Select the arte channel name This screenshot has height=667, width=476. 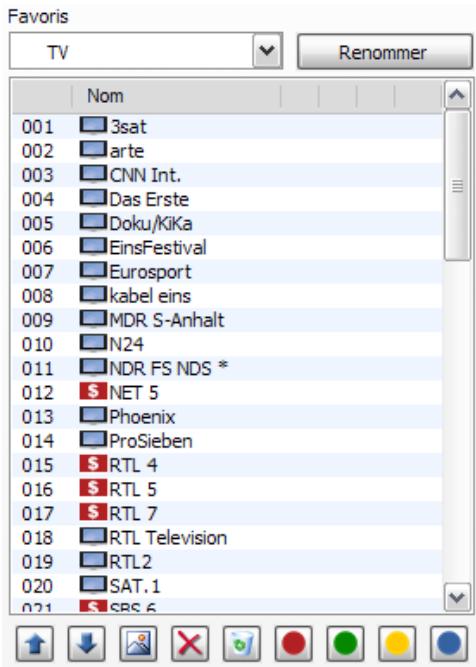(x=127, y=151)
